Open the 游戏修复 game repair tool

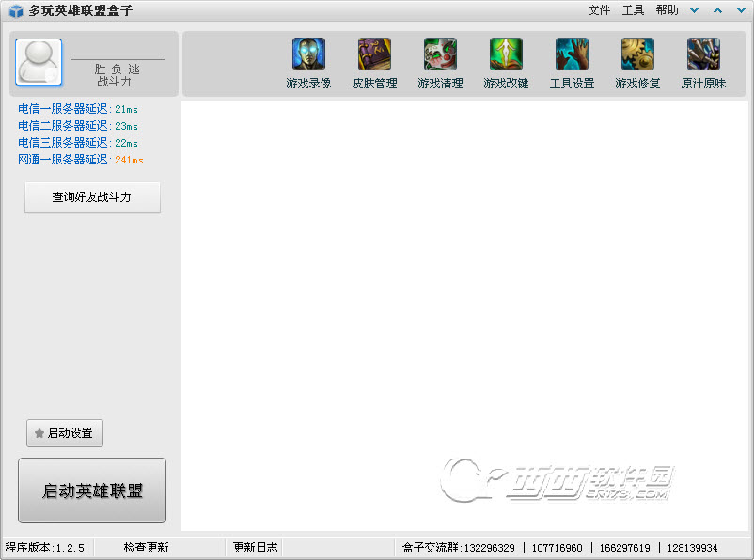point(637,64)
